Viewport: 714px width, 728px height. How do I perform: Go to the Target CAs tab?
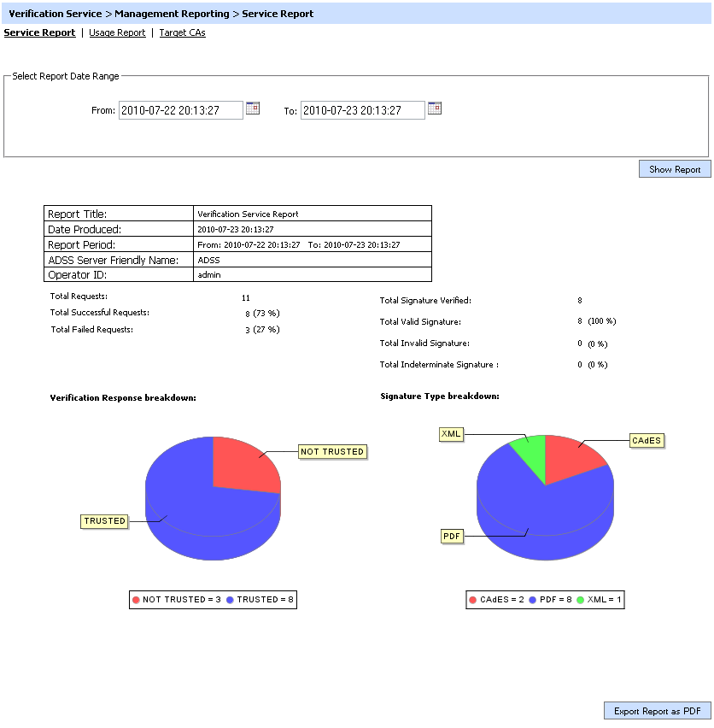tap(182, 32)
